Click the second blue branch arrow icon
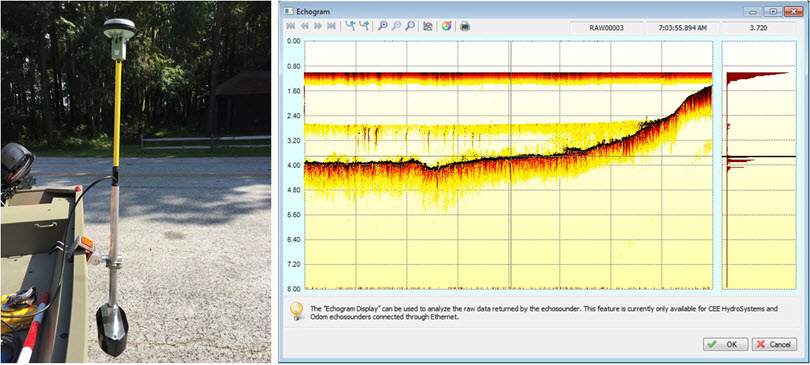This screenshot has width=810, height=365. 365,26
